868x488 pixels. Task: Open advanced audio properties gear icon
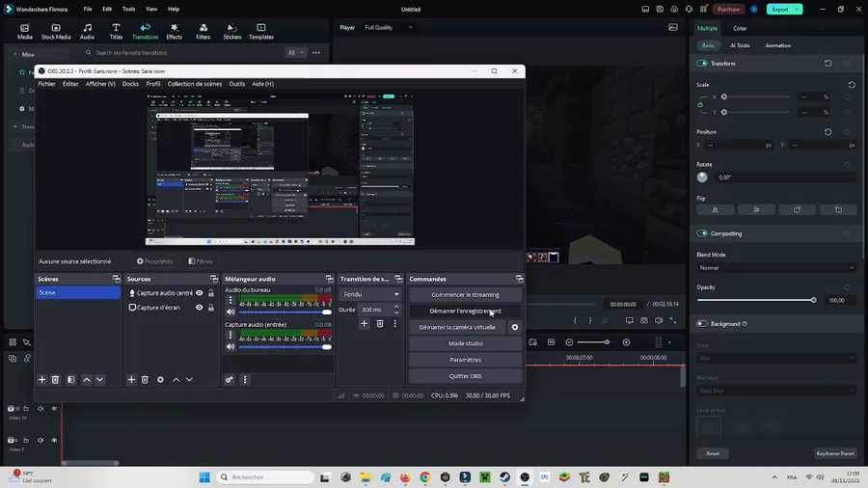click(230, 380)
